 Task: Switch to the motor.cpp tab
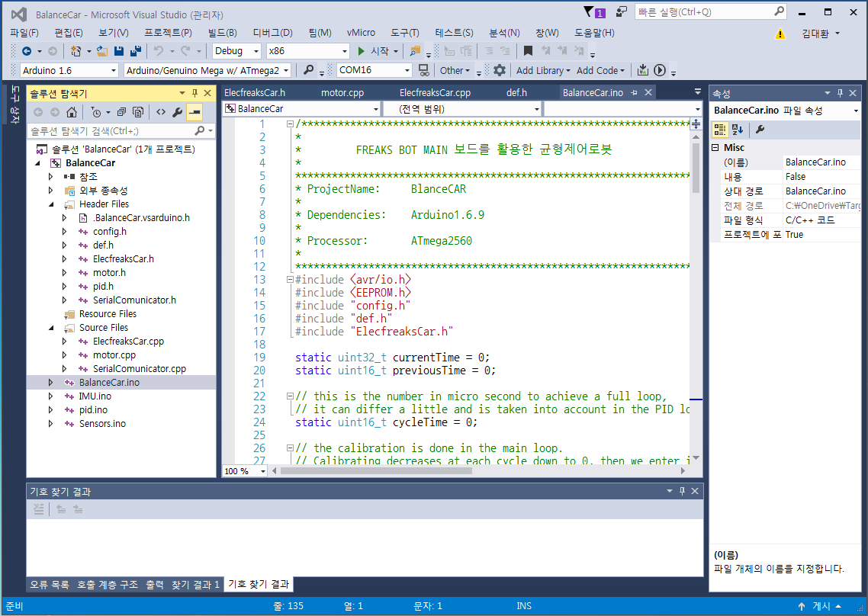(342, 92)
